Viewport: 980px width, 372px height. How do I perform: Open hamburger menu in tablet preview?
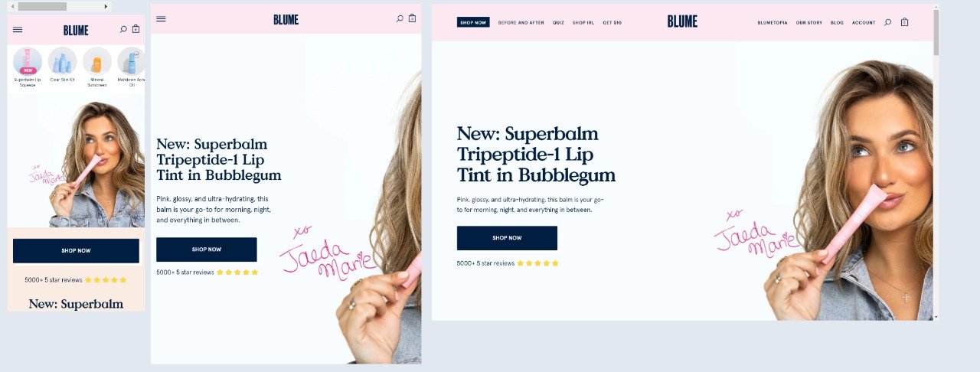pyautogui.click(x=161, y=19)
